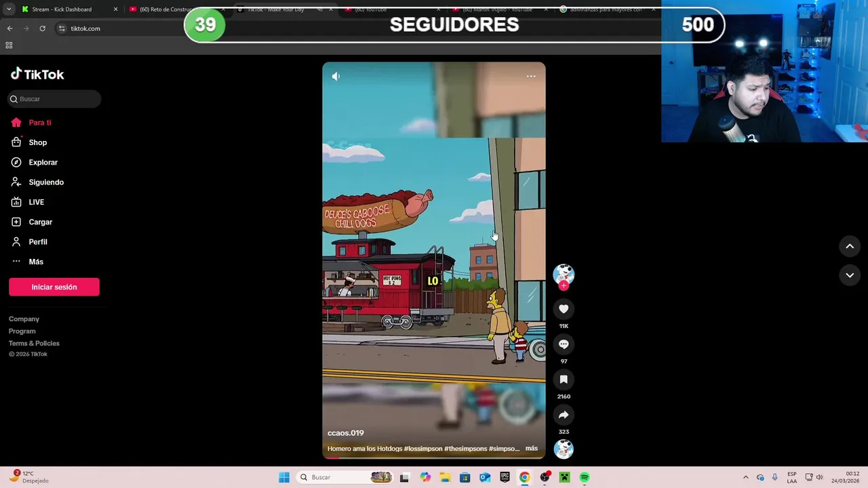Viewport: 868px width, 488px height.
Task: Show hidden system tray icons
Action: click(746, 477)
